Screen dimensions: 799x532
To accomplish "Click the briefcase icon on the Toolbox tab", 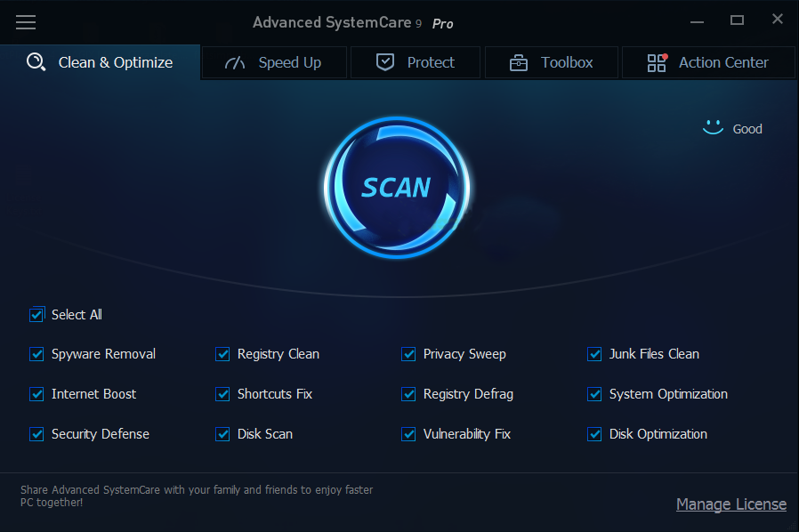I will coord(517,62).
